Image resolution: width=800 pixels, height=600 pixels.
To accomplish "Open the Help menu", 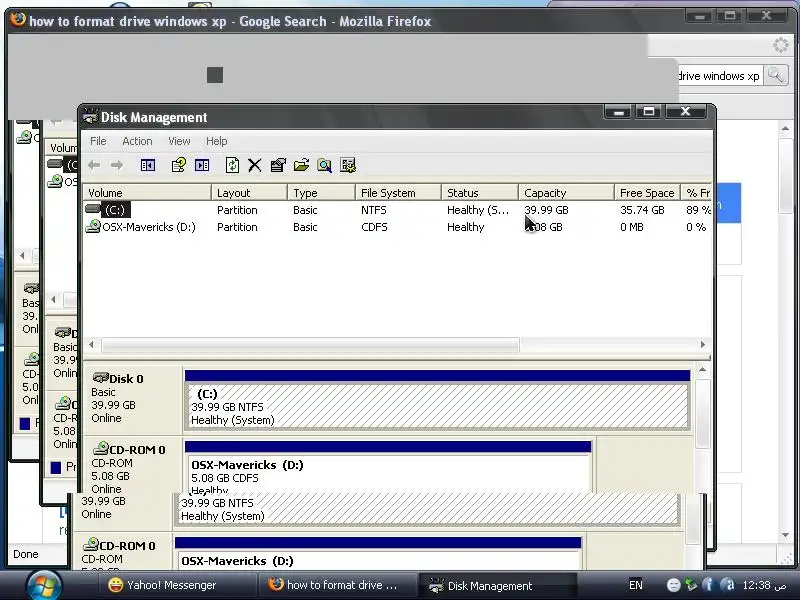I will (217, 141).
